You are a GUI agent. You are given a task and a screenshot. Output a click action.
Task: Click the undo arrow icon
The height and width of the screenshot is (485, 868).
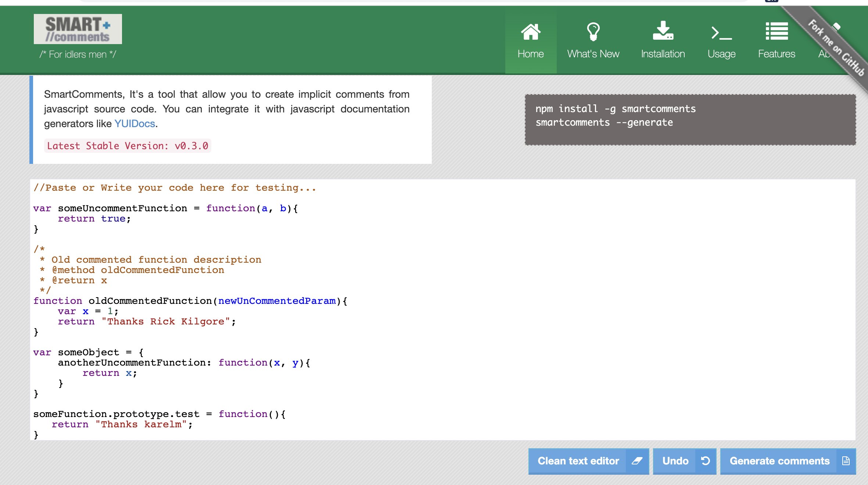click(x=705, y=461)
